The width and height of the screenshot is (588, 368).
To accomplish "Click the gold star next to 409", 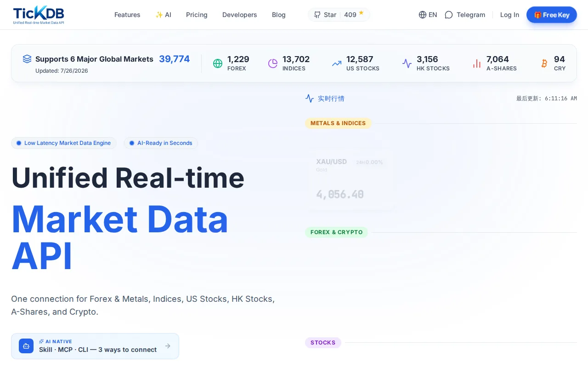I will click(361, 13).
